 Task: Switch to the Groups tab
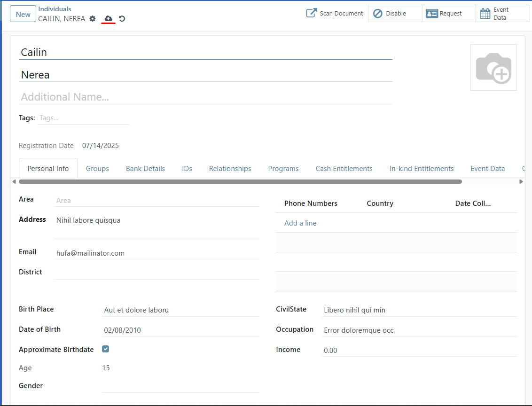pyautogui.click(x=97, y=168)
